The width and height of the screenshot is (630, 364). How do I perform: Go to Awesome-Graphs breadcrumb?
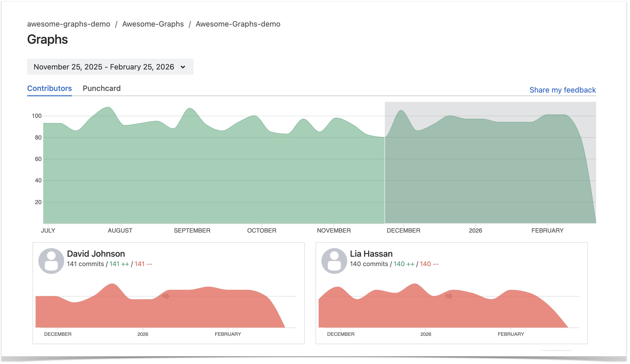pos(153,24)
